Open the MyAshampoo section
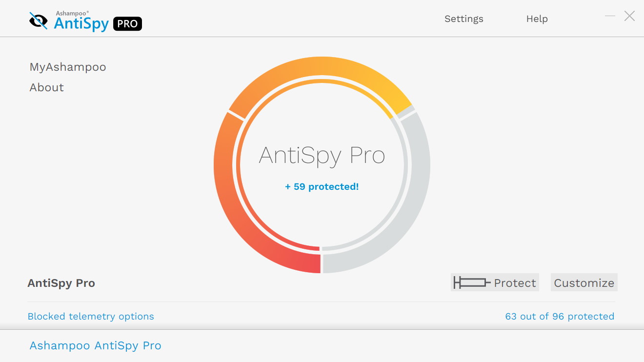The height and width of the screenshot is (362, 644). pyautogui.click(x=68, y=67)
